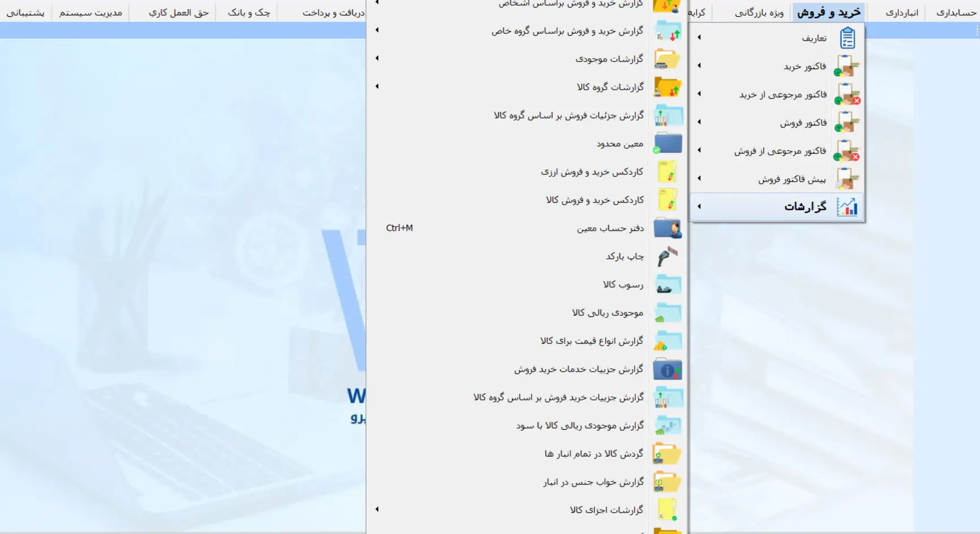Click the فاکتور مرجوعی از فروش icon

tap(847, 151)
